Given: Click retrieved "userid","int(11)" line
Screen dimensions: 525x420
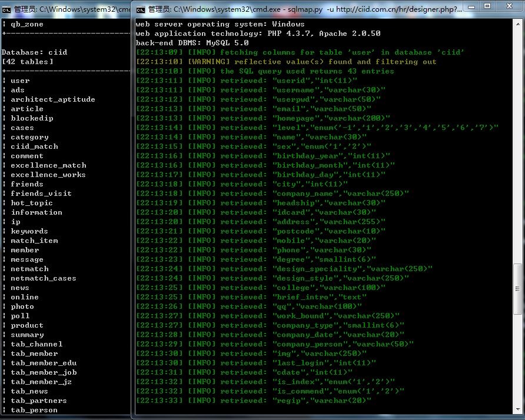Looking at the screenshot, I should pos(247,81).
